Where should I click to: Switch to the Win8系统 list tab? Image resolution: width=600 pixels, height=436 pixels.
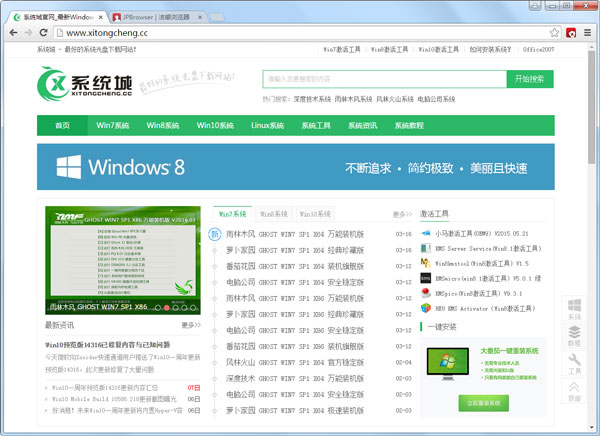click(274, 214)
